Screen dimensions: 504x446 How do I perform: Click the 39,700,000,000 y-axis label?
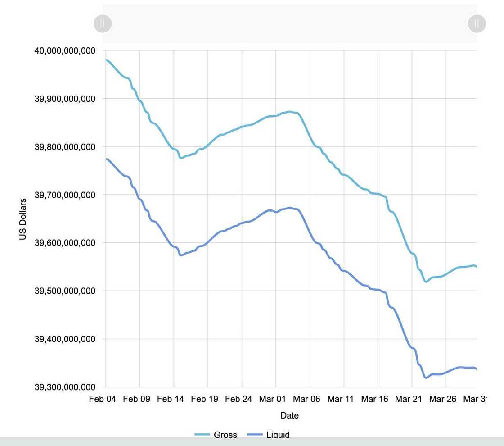[x=65, y=195]
